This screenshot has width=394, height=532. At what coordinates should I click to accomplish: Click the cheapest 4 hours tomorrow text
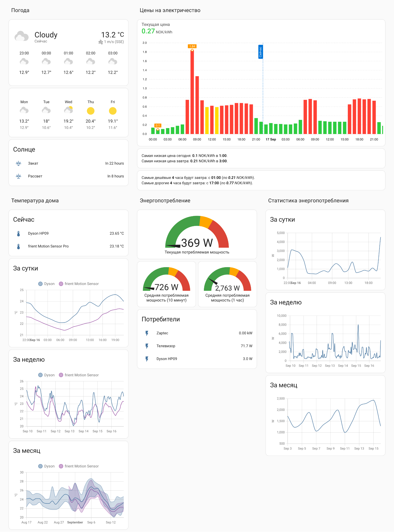click(198, 178)
